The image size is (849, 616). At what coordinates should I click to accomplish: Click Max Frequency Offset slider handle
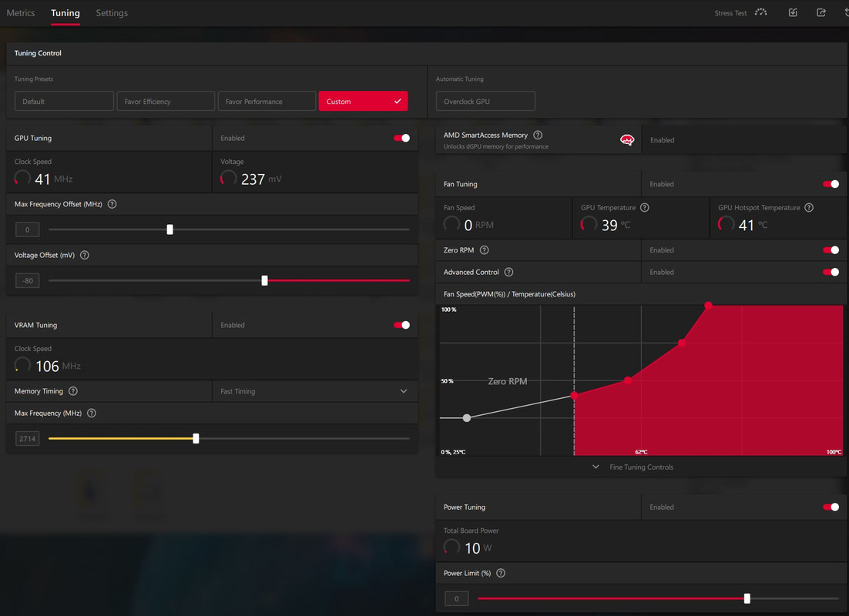(x=170, y=229)
